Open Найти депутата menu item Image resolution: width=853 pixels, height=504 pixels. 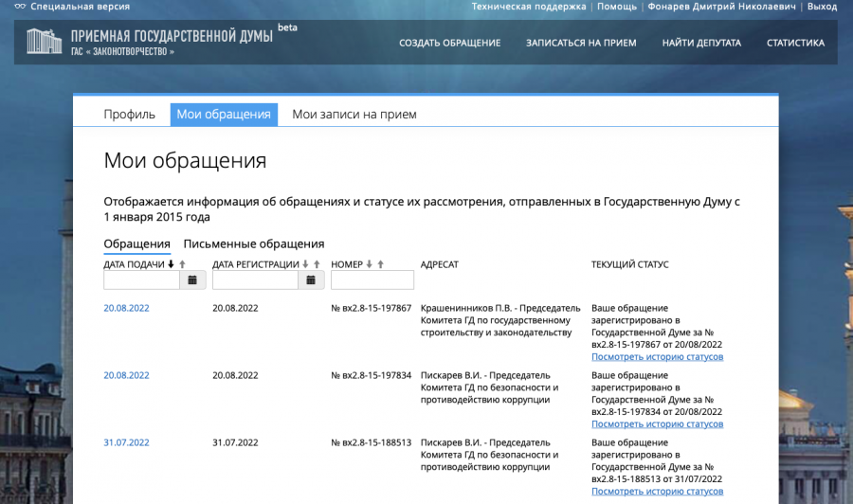701,43
